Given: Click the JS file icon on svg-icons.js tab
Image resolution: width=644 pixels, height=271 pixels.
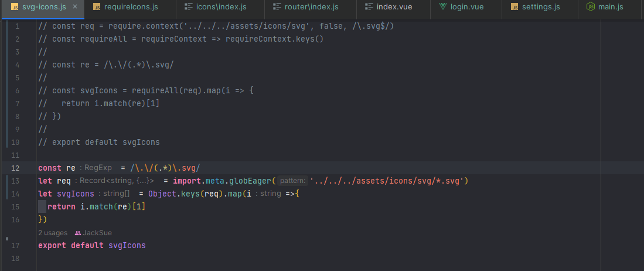Looking at the screenshot, I should (x=15, y=7).
